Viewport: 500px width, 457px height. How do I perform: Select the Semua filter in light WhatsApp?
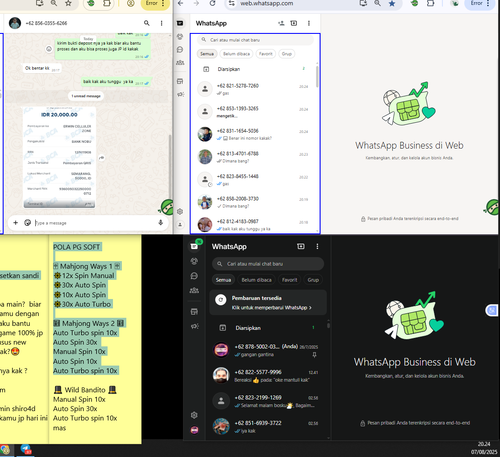click(207, 54)
